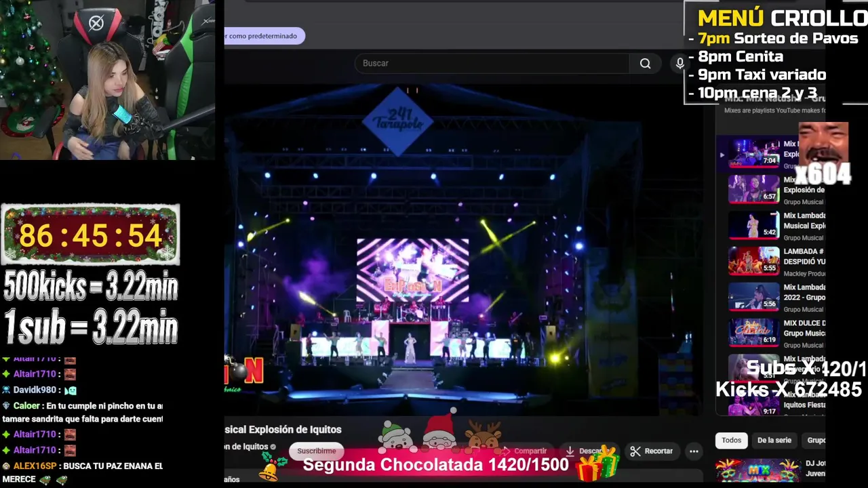Open playlist video thumbnail with 9:17 duration
Image resolution: width=868 pixels, height=488 pixels.
754,404
